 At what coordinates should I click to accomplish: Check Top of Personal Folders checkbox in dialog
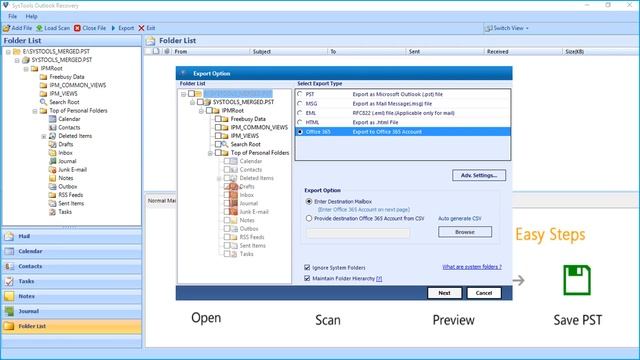[218, 153]
